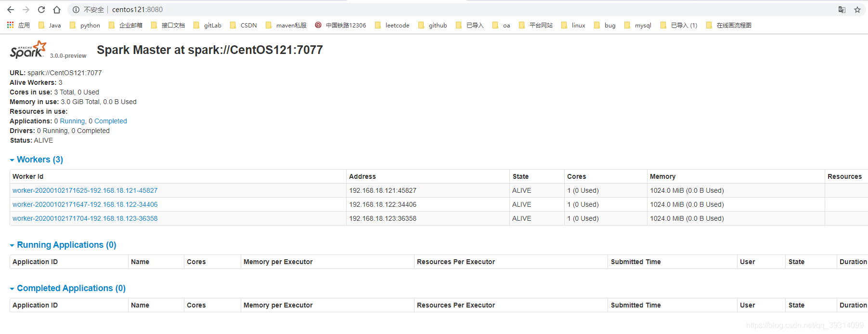This screenshot has height=334, width=868.
Task: Open worker 192.168.18.123-36358 details
Action: 85,218
